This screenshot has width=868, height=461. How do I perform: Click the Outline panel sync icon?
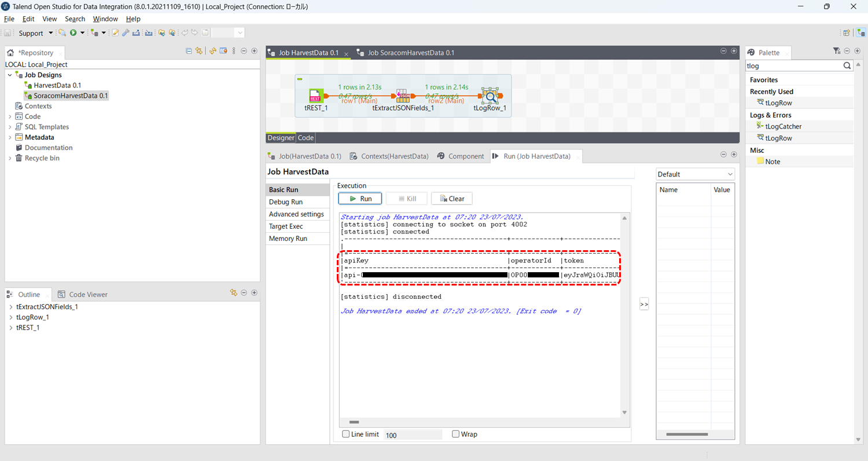click(233, 293)
